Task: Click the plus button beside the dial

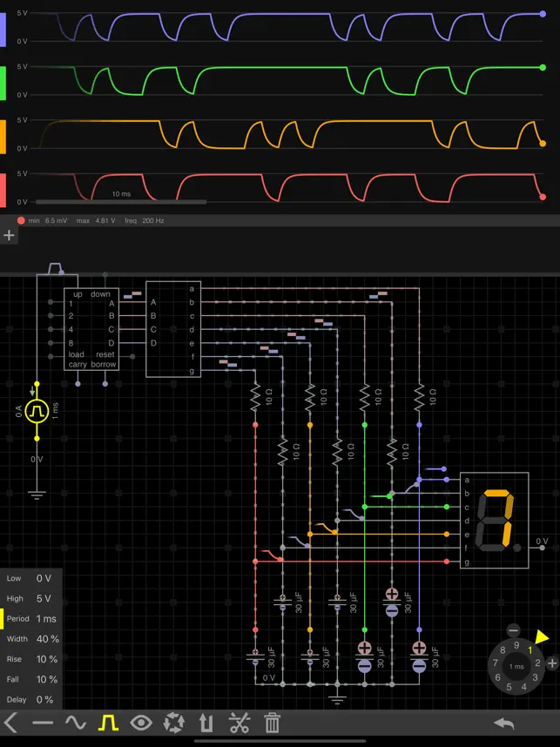Action: pos(552,663)
